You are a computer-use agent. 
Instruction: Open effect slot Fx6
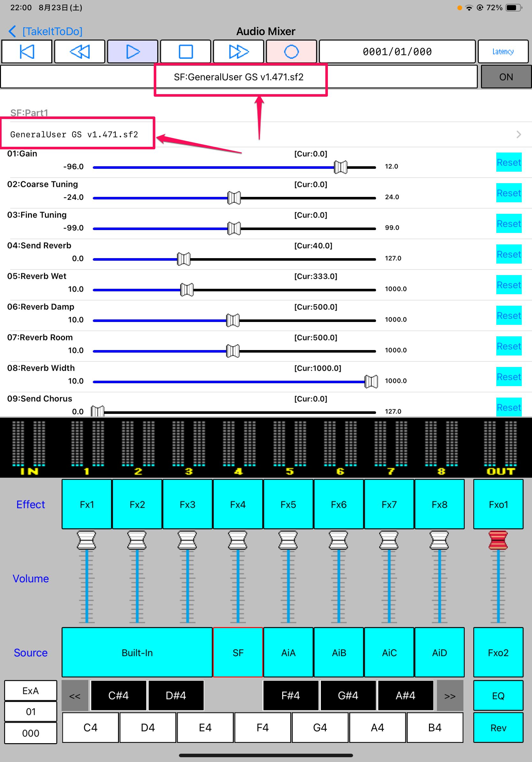pos(339,504)
